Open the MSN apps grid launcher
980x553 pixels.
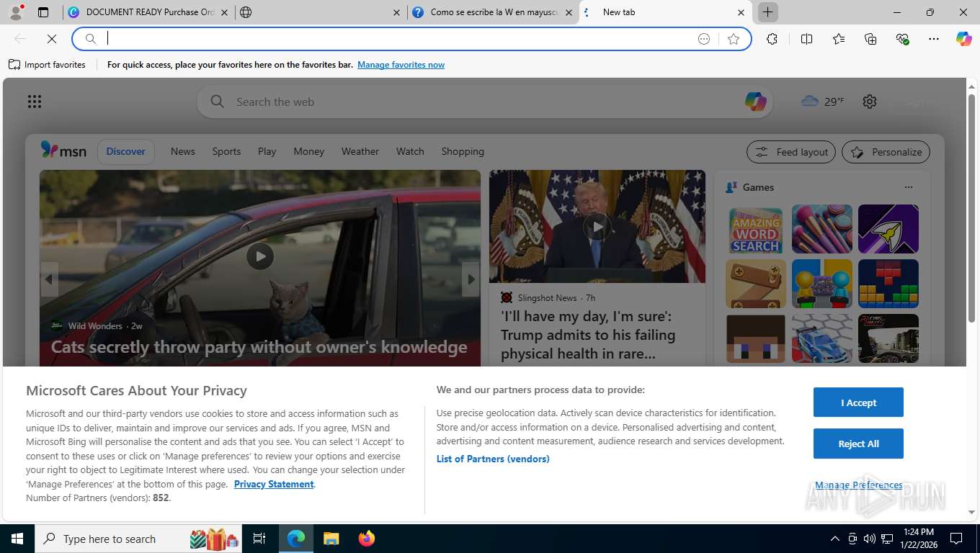pyautogui.click(x=35, y=102)
